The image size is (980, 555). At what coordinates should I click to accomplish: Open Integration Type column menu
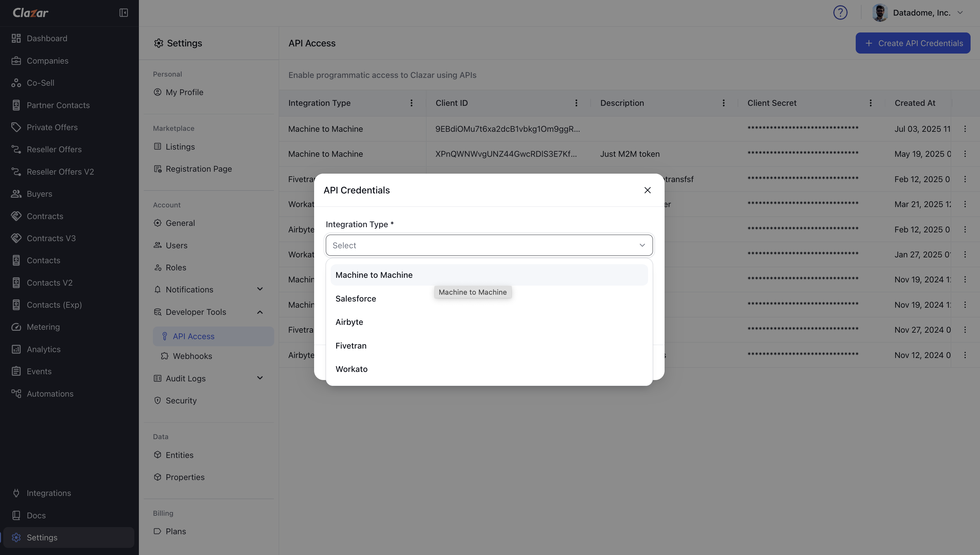[411, 103]
